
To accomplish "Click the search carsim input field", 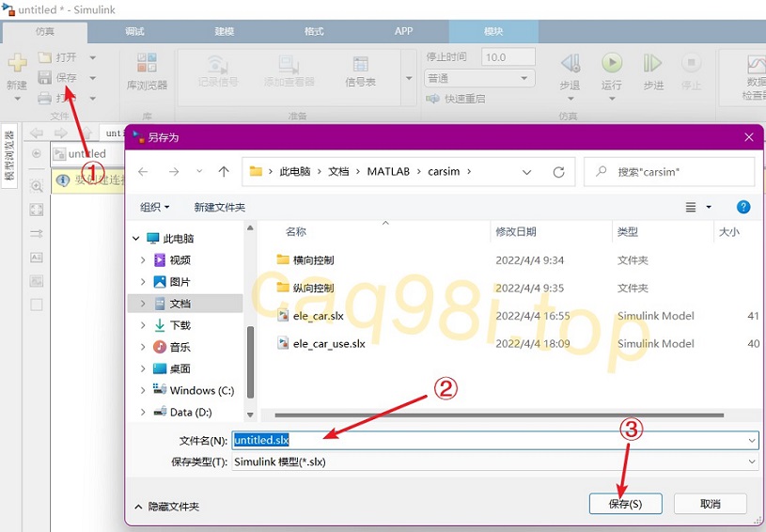I will [x=669, y=172].
